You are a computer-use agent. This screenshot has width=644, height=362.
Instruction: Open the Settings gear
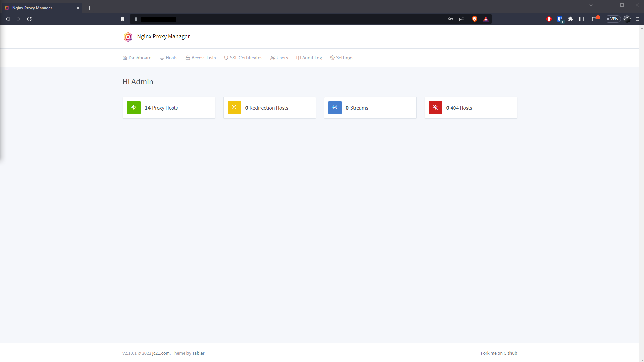(x=341, y=57)
